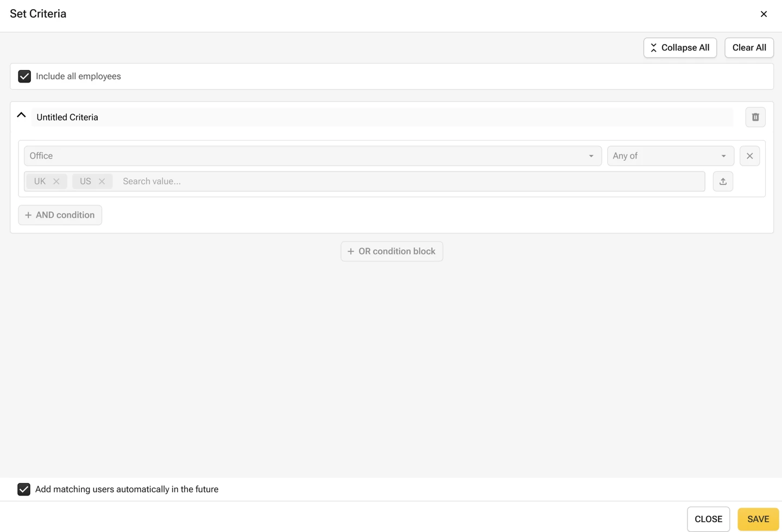This screenshot has height=532, width=782.
Task: Remove the US value tag
Action: click(x=102, y=181)
